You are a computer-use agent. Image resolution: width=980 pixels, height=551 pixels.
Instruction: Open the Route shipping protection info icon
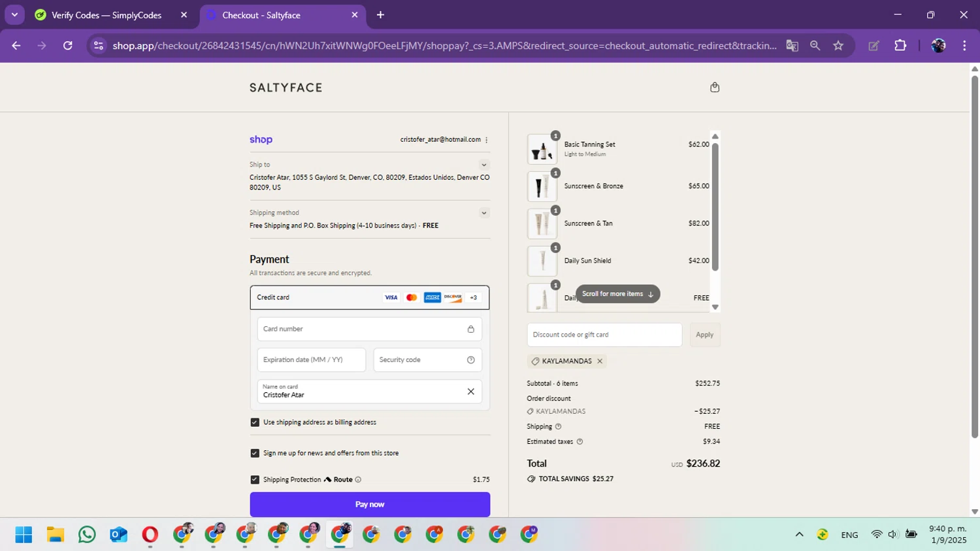pyautogui.click(x=358, y=480)
